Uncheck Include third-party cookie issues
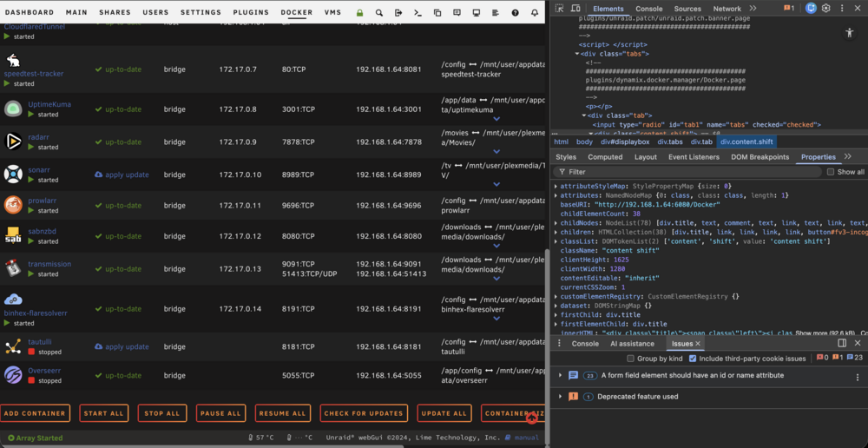Viewport: 868px width, 448px height. pos(693,359)
